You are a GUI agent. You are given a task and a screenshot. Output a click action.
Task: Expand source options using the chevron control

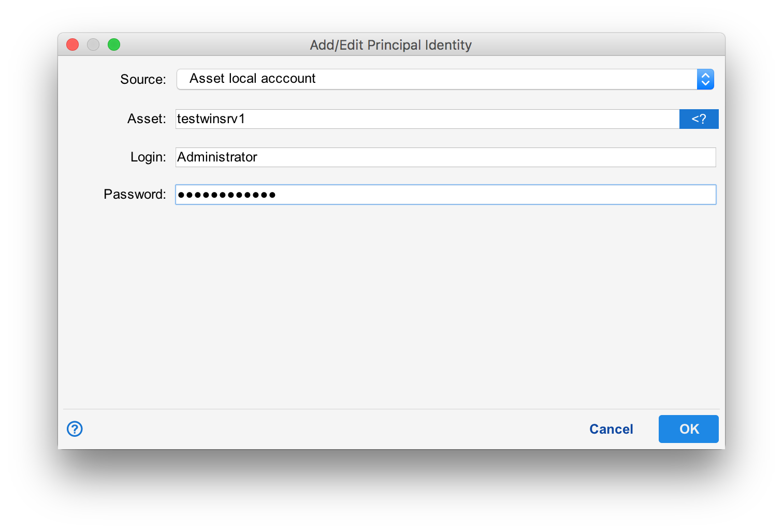(x=705, y=79)
